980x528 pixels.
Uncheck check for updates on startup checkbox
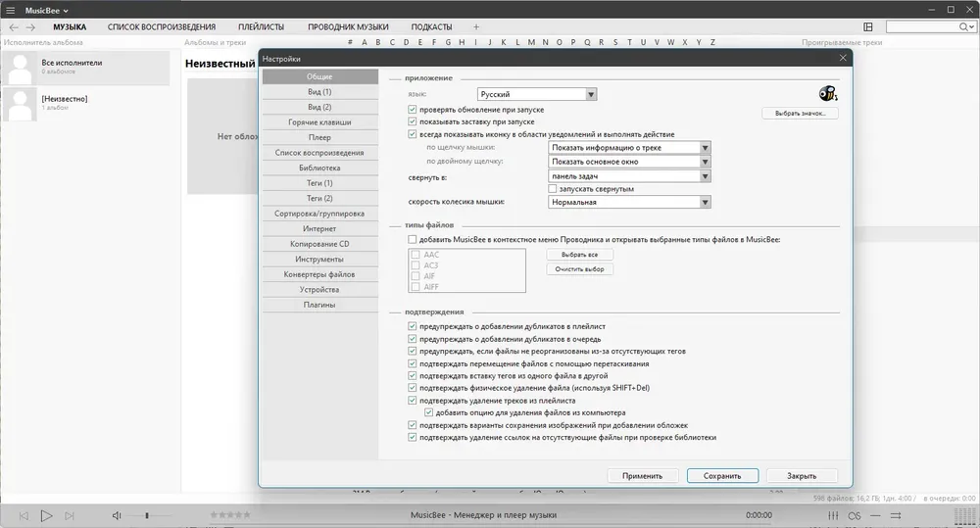coord(412,110)
